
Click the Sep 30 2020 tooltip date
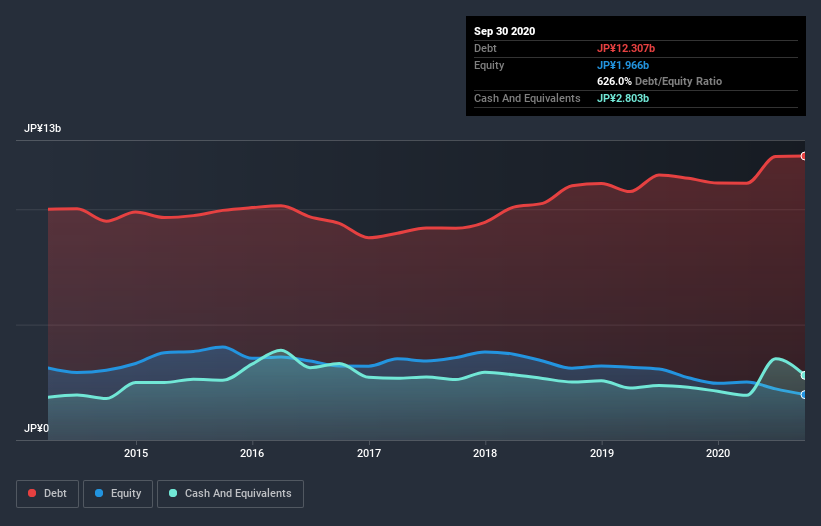(505, 31)
